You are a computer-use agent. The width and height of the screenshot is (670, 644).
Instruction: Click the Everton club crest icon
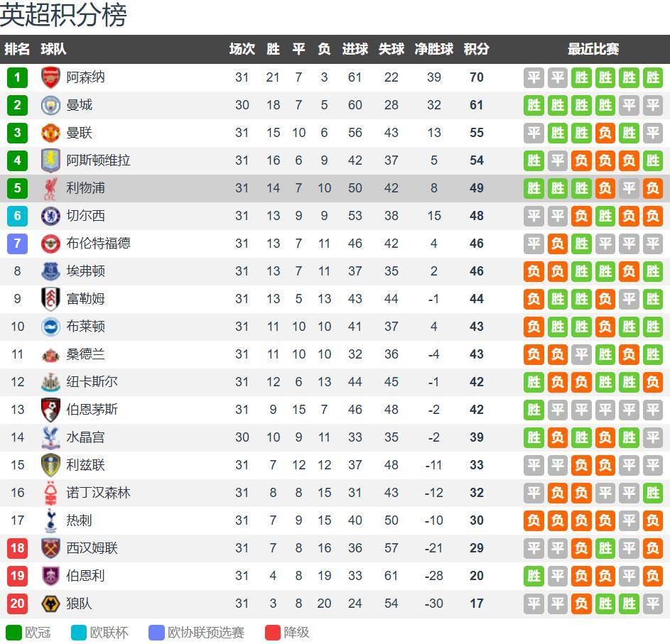50,271
